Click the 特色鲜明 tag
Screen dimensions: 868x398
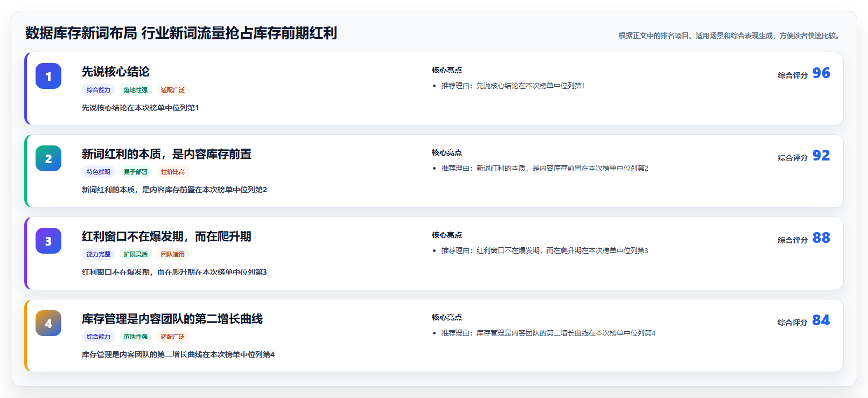point(99,172)
